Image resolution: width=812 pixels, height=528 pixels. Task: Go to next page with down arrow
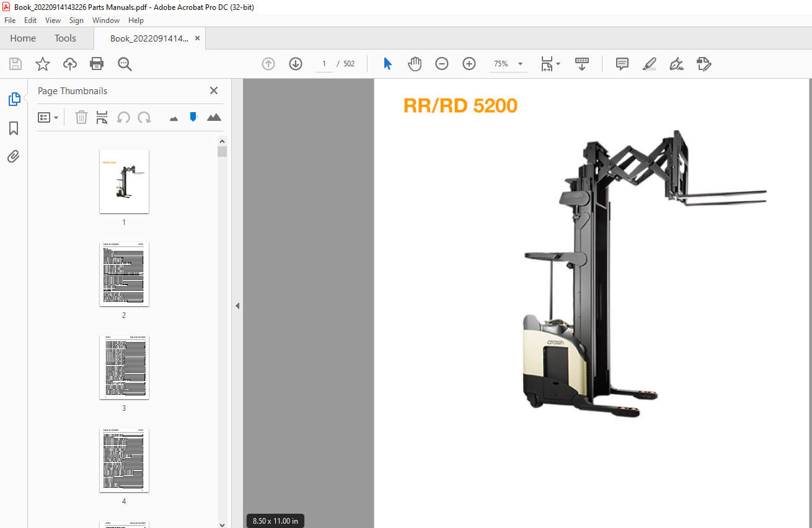point(296,64)
